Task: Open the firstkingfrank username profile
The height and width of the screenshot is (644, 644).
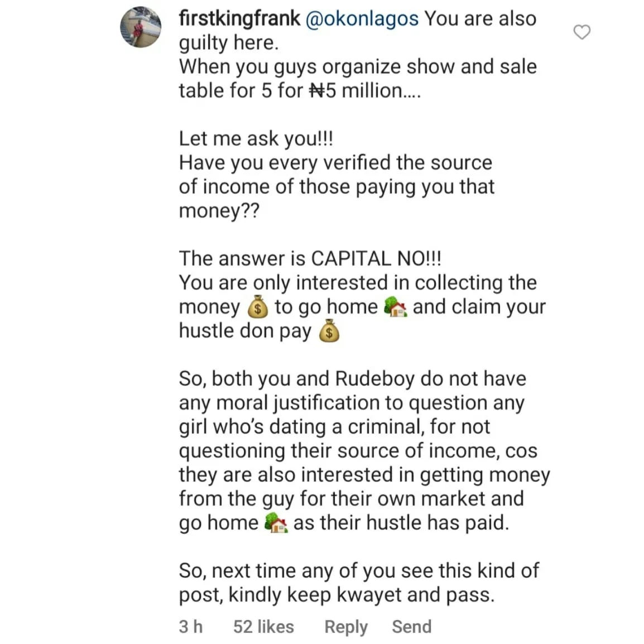Action: click(x=239, y=18)
